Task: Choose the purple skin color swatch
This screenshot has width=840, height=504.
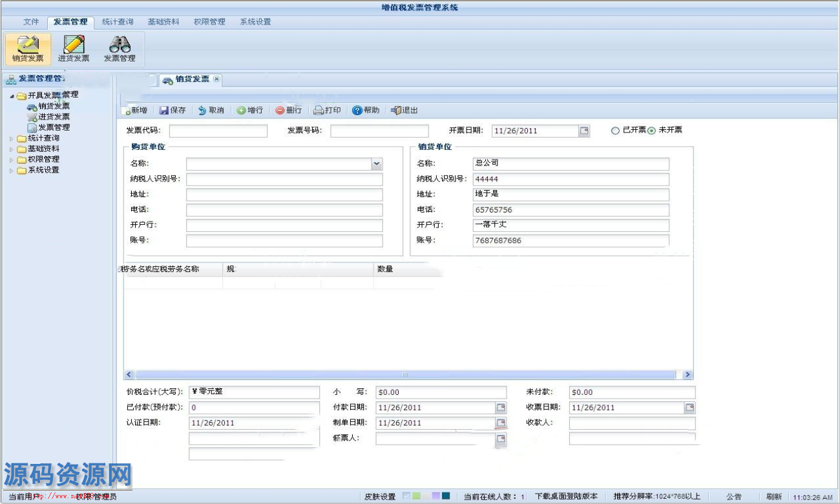Action: [436, 496]
